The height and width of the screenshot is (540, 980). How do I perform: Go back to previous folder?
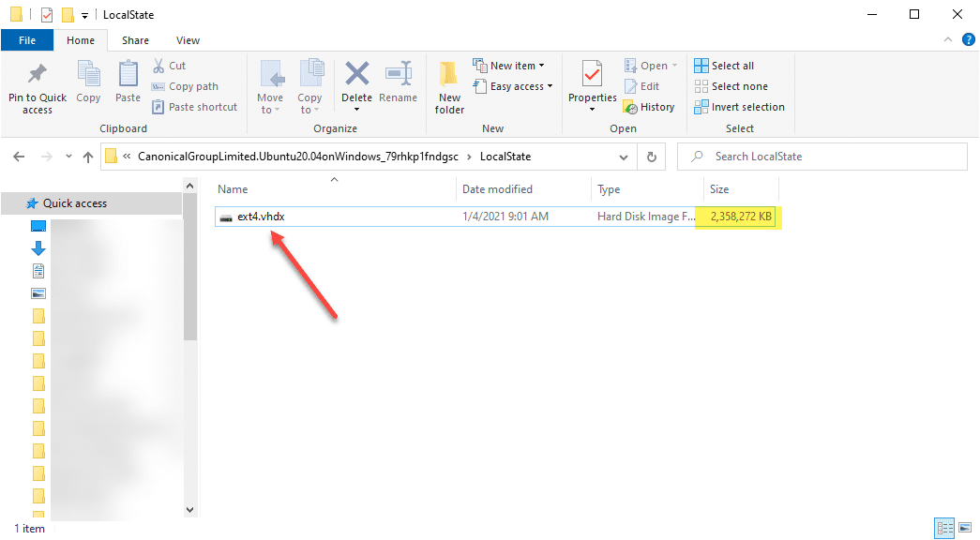(x=20, y=157)
